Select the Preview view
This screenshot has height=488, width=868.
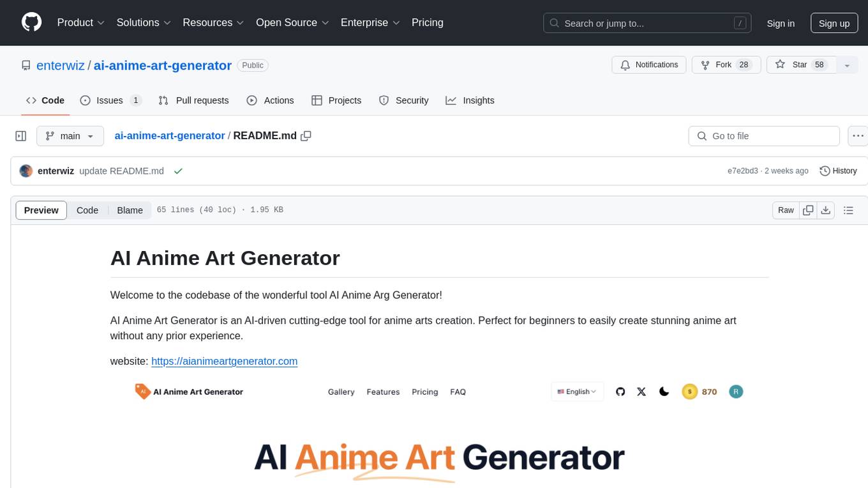(41, 210)
